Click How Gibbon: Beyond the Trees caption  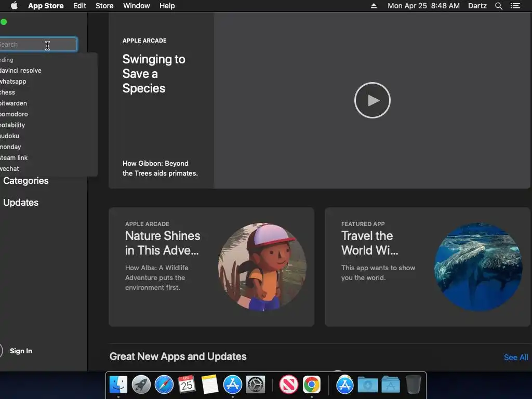coord(160,168)
